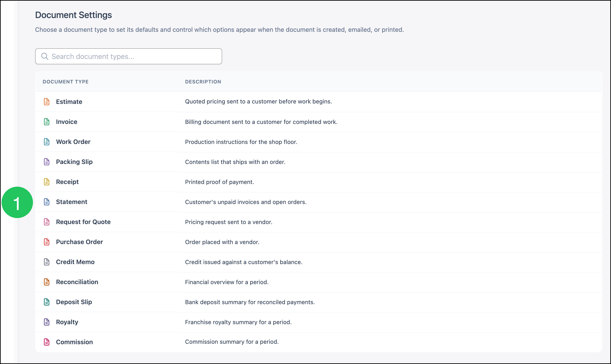The width and height of the screenshot is (611, 364).
Task: Click 'Bank deposit summary for reconciled payments.'
Action: click(x=250, y=302)
